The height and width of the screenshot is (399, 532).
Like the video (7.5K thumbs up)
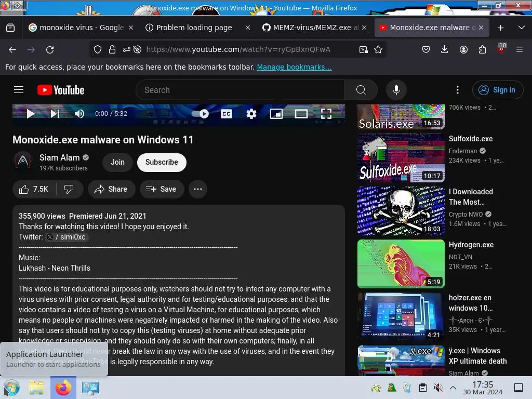34,189
